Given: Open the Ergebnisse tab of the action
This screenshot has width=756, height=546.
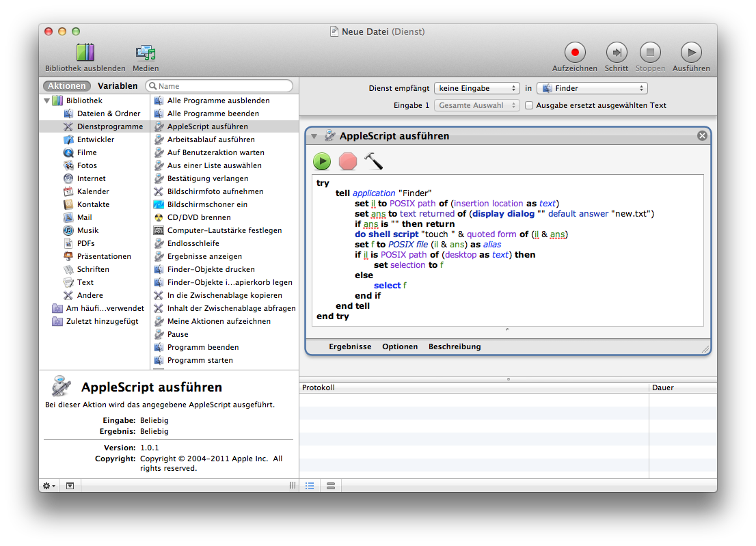Looking at the screenshot, I should coord(350,346).
